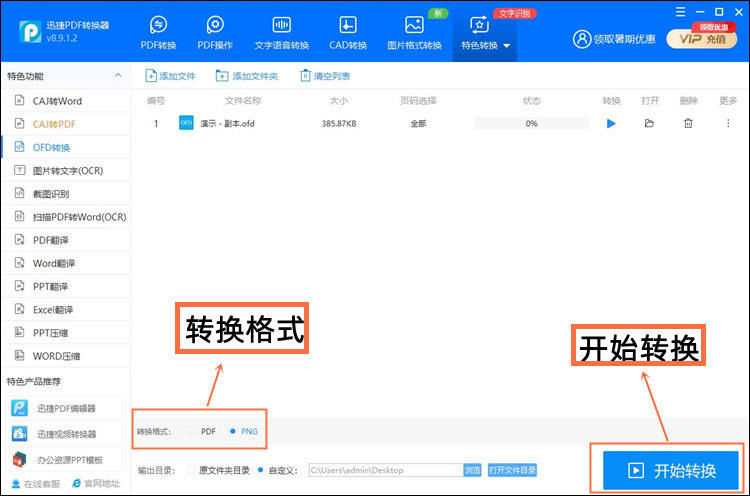
Task: Select CAJ转PDF in sidebar
Action: tap(66, 124)
